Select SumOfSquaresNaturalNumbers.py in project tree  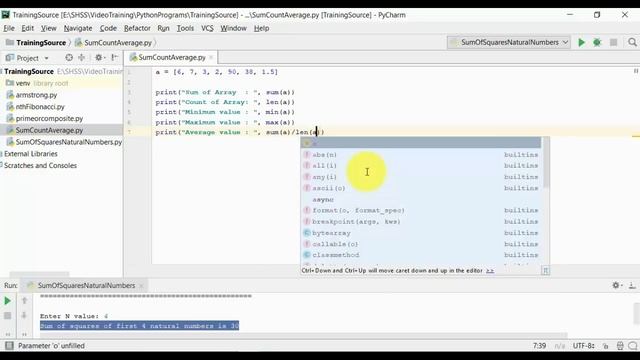click(69, 142)
